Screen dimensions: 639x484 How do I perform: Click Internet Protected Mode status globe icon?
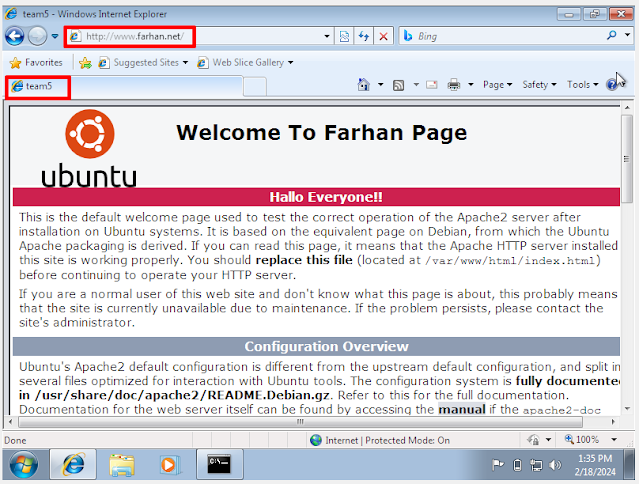(316, 440)
